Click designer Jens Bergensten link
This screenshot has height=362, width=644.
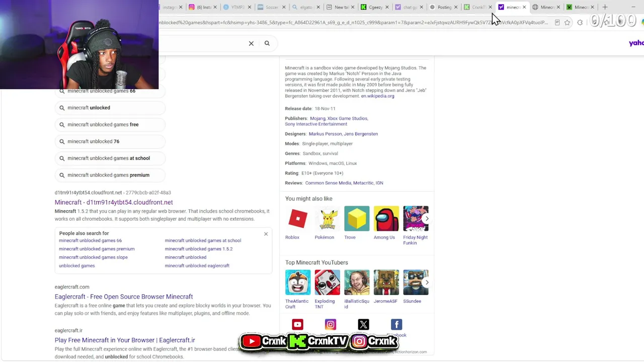361,134
